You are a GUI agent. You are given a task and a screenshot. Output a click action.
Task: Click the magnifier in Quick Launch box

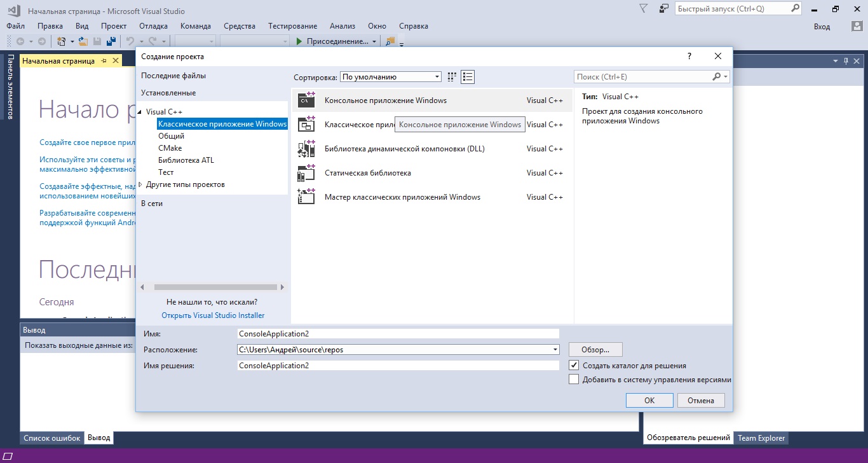click(x=795, y=9)
